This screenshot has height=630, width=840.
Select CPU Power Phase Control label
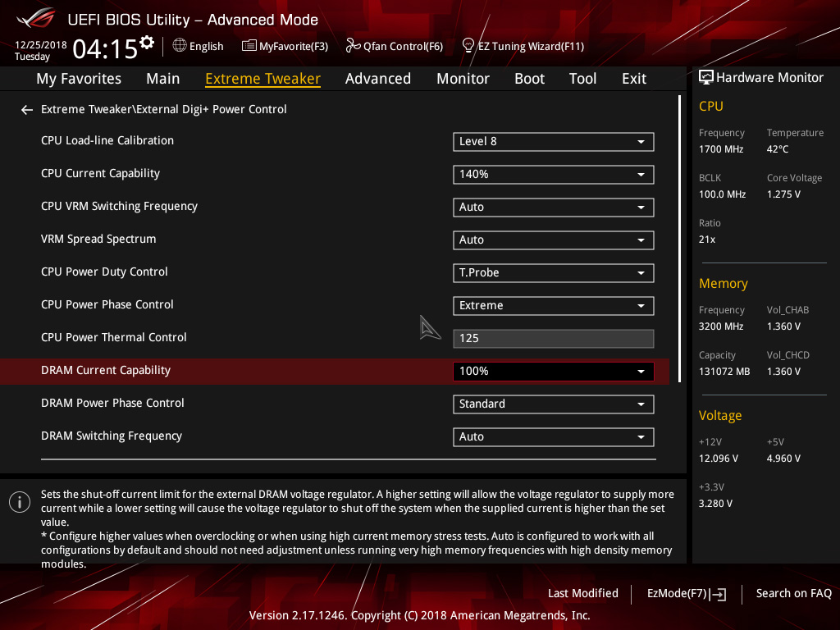[x=107, y=305]
